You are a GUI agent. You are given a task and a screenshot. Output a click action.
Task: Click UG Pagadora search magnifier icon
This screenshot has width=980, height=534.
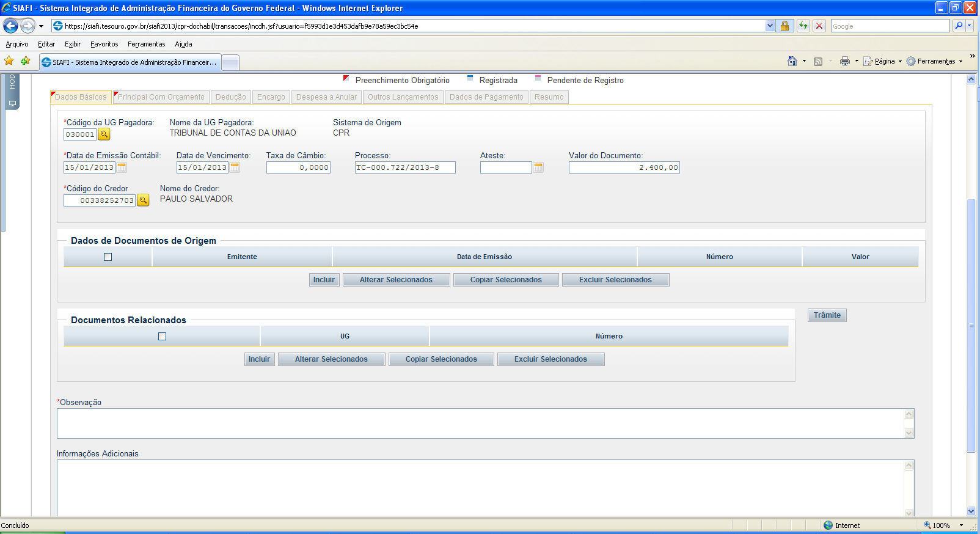104,134
